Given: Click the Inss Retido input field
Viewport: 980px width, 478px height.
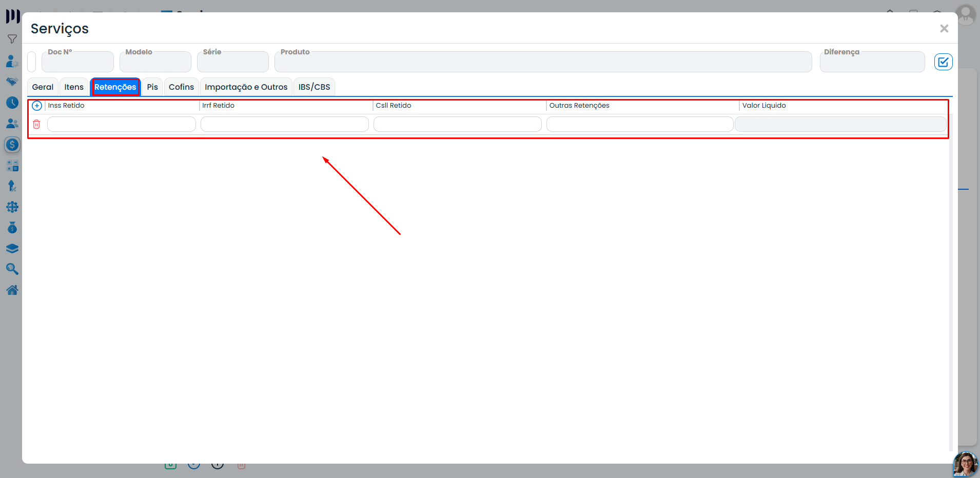Looking at the screenshot, I should pyautogui.click(x=122, y=124).
